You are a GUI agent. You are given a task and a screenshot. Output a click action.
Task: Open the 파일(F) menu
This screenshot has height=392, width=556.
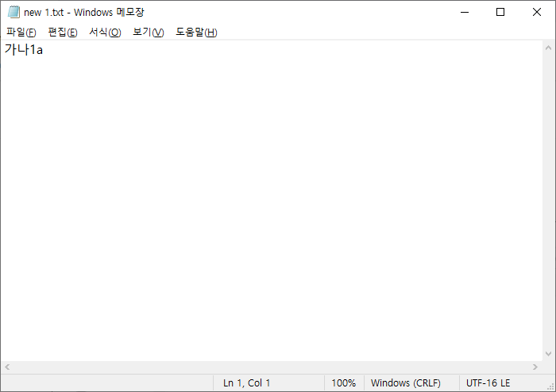point(21,33)
